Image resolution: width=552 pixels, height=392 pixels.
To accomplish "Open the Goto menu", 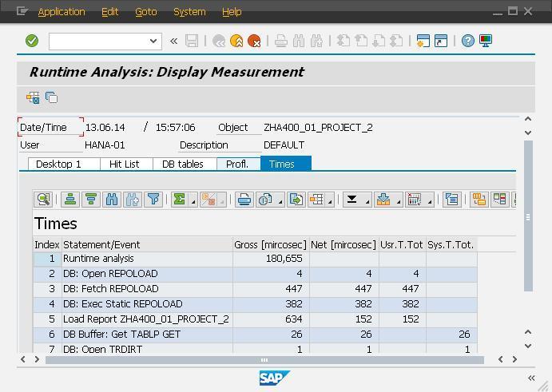I will pos(146,12).
